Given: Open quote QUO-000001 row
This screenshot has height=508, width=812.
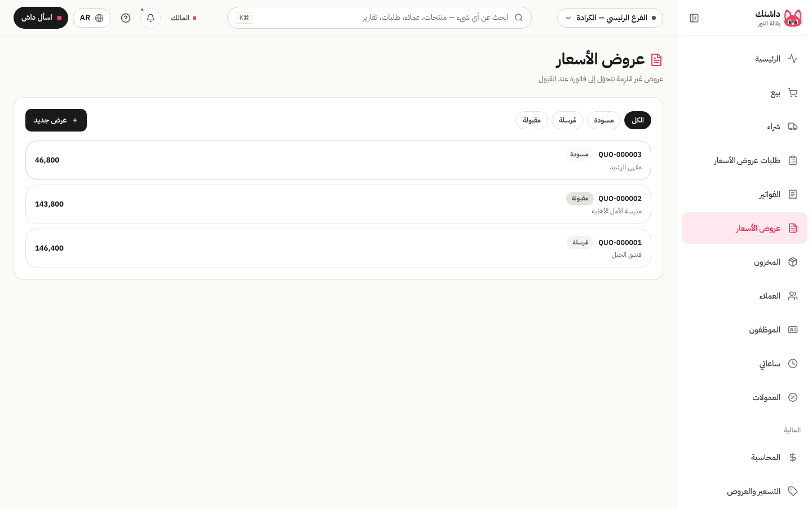Looking at the screenshot, I should (x=338, y=248).
